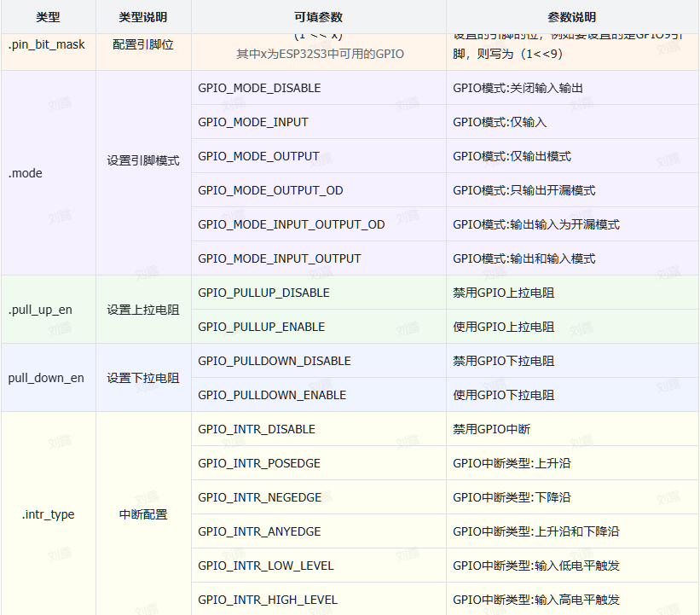700x615 pixels.
Task: Click the .pin_bit_mask type cell
Action: point(47,44)
